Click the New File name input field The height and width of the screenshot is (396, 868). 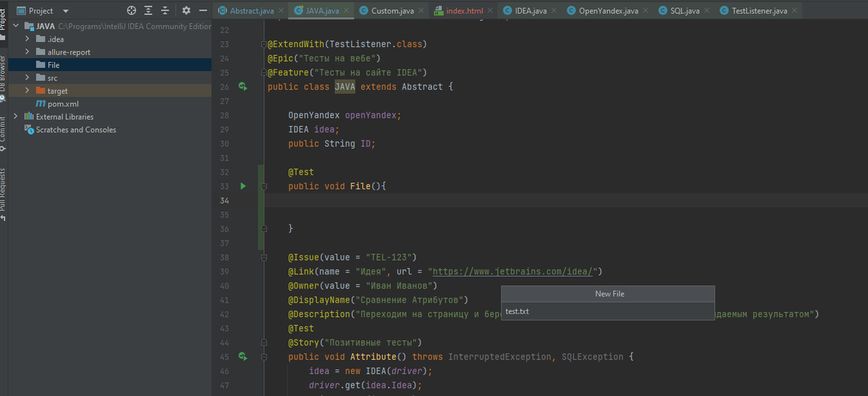point(608,311)
